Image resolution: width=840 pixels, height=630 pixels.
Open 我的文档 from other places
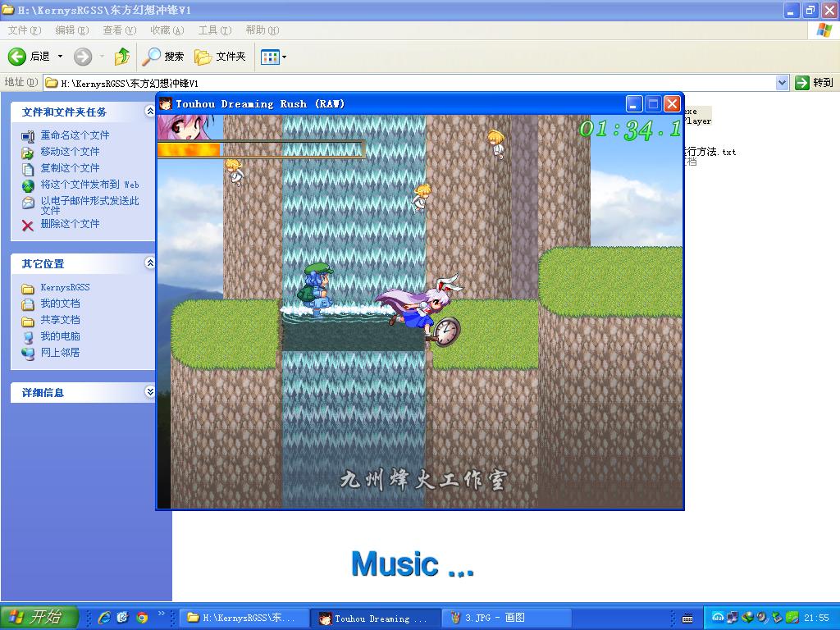pyautogui.click(x=61, y=304)
